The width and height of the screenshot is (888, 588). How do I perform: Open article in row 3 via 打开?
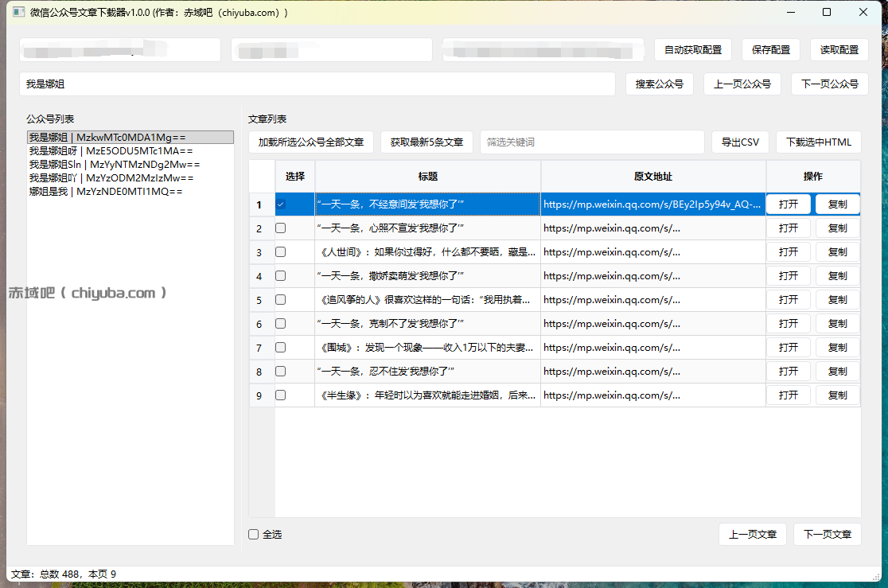pos(788,251)
